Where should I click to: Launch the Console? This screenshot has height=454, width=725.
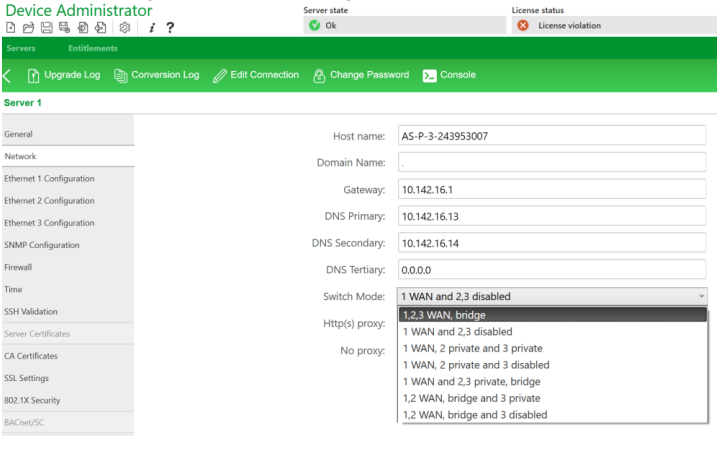[449, 75]
